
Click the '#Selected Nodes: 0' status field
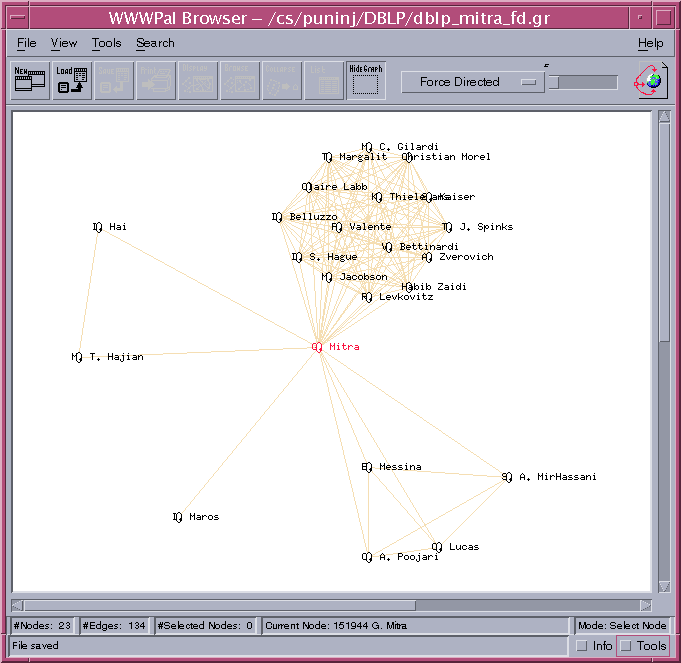pos(205,626)
